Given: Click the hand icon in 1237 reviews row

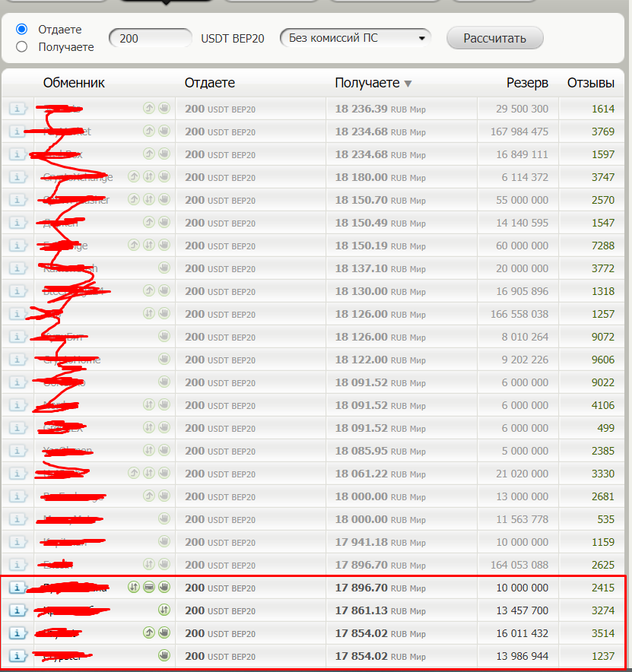Looking at the screenshot, I should [164, 655].
